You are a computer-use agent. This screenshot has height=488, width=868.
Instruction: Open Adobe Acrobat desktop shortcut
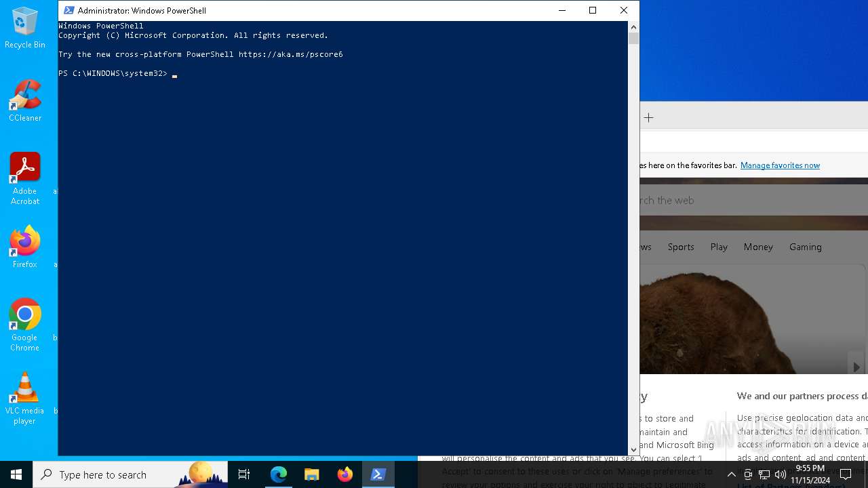pos(25,179)
